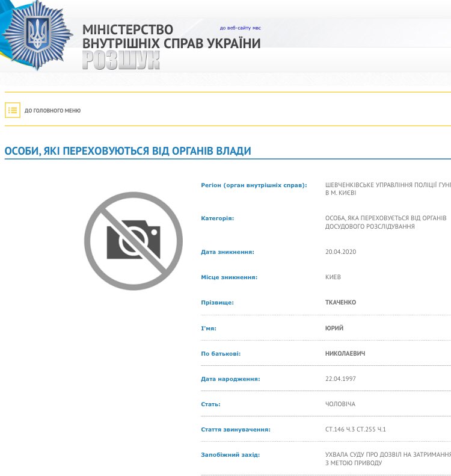Click the list menu icon
The image size is (451, 476).
click(13, 110)
